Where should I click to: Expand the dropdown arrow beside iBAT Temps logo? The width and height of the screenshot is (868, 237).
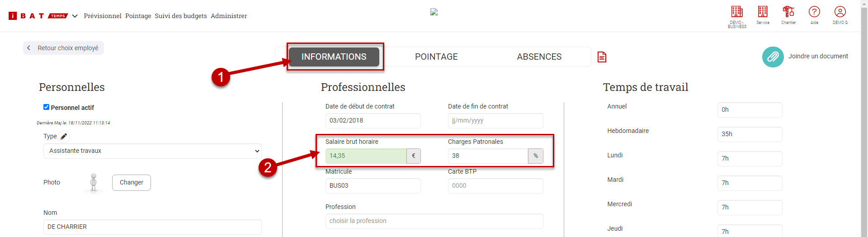pyautogui.click(x=75, y=16)
